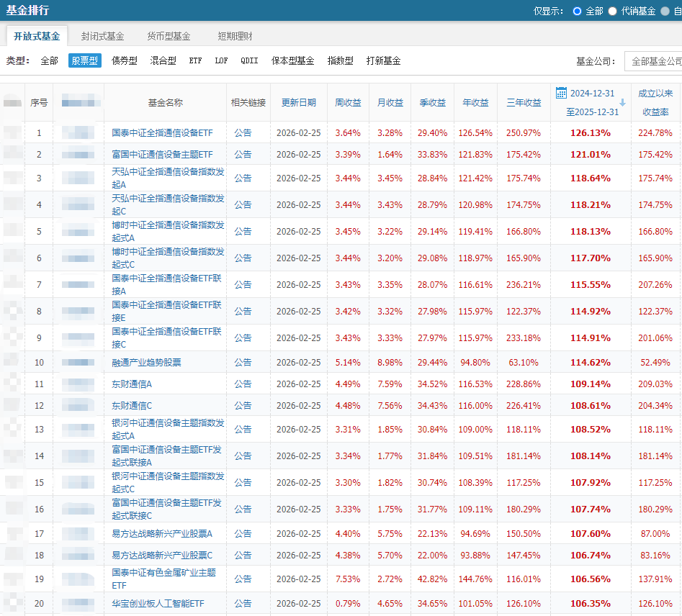Sort by 三年收益 column header
Image resolution: width=682 pixels, height=616 pixels.
pyautogui.click(x=524, y=103)
